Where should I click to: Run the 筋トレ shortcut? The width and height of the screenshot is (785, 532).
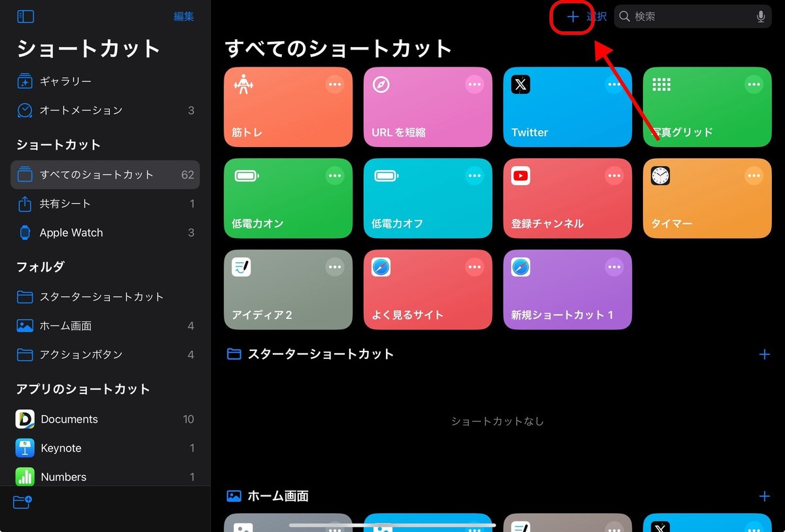[x=288, y=108]
